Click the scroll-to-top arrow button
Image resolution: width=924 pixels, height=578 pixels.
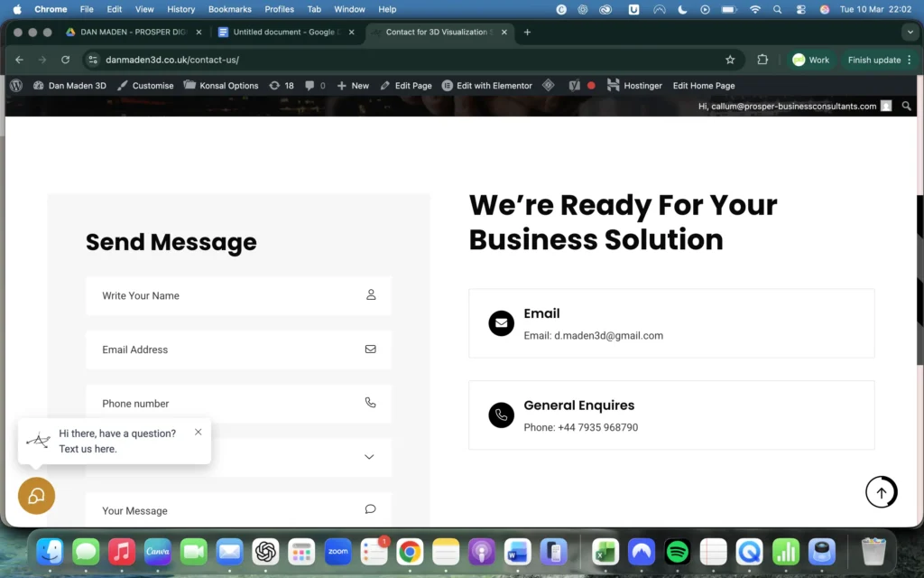[882, 492]
